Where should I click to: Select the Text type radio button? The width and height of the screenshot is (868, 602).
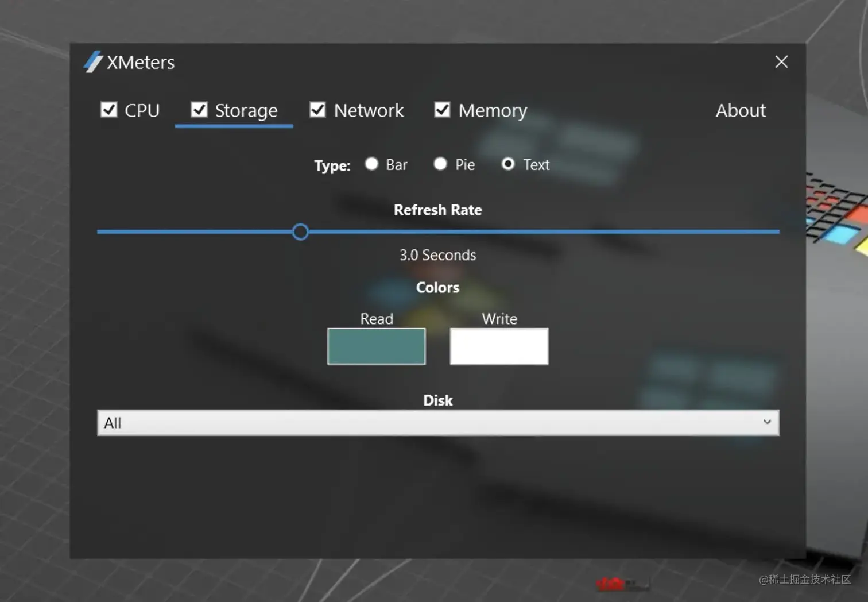point(508,164)
